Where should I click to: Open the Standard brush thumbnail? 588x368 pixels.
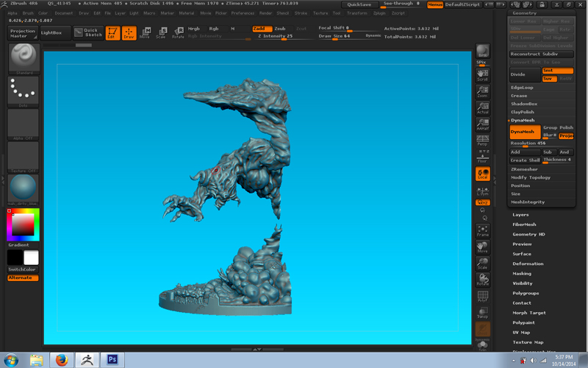pyautogui.click(x=24, y=59)
